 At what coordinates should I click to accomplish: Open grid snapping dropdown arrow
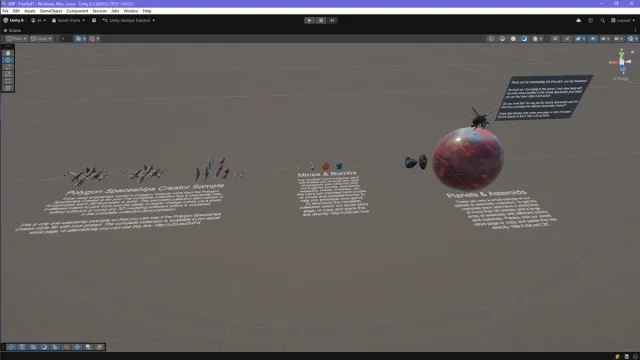pos(84,39)
